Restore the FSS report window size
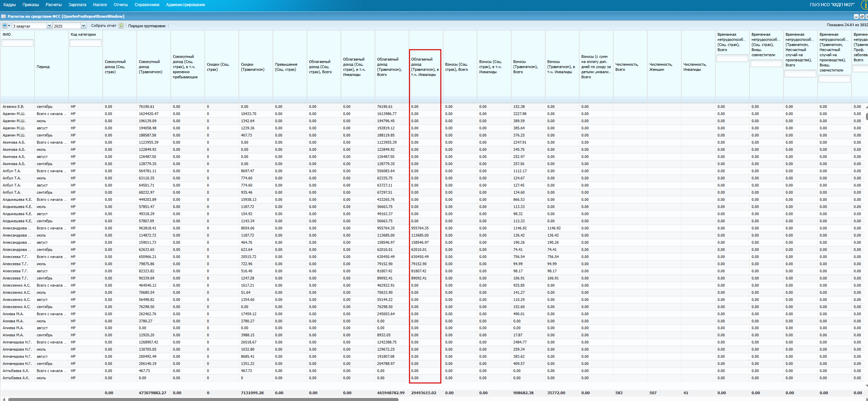 [x=862, y=16]
